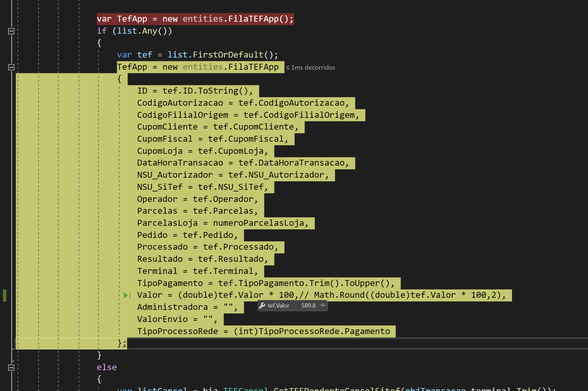
Task: Click the tef.Valor name in the data tip
Action: click(x=278, y=306)
